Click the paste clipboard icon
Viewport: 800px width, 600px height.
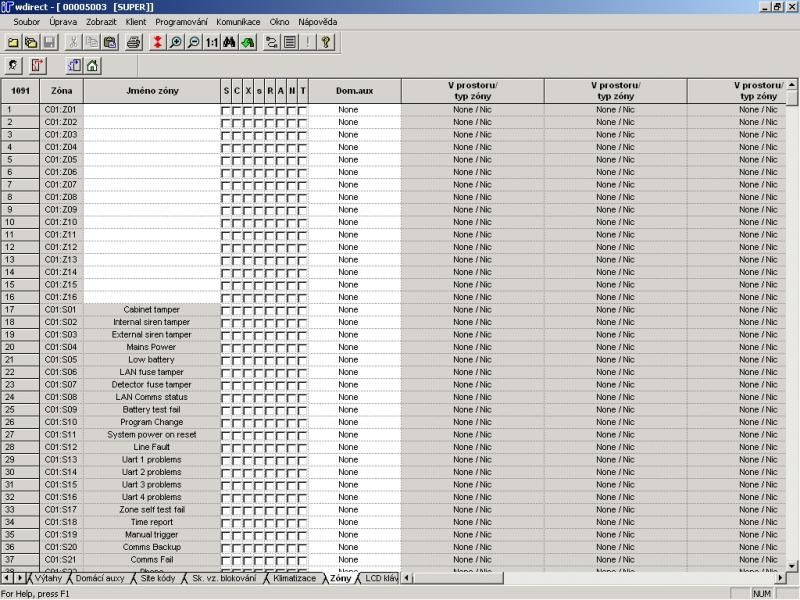click(108, 42)
